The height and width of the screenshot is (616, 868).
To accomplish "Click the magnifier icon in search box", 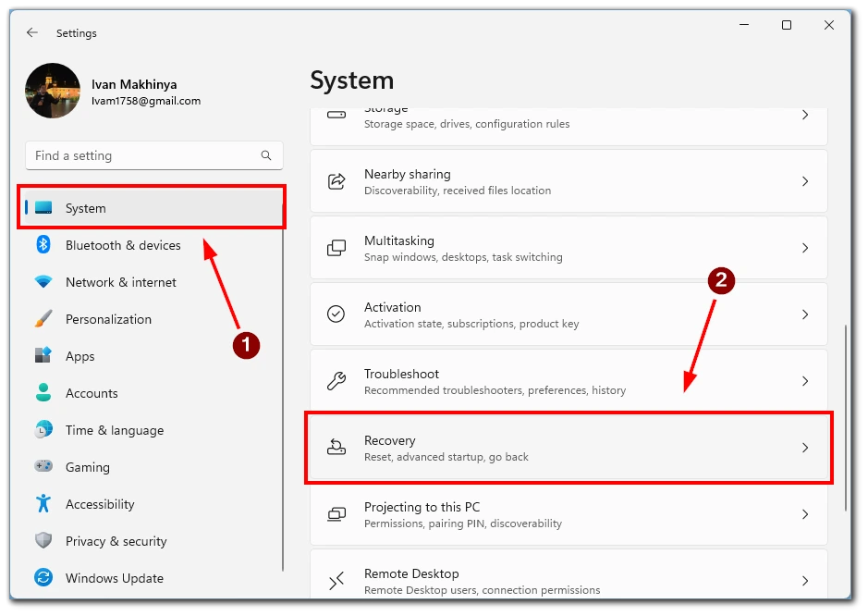I will click(x=266, y=155).
